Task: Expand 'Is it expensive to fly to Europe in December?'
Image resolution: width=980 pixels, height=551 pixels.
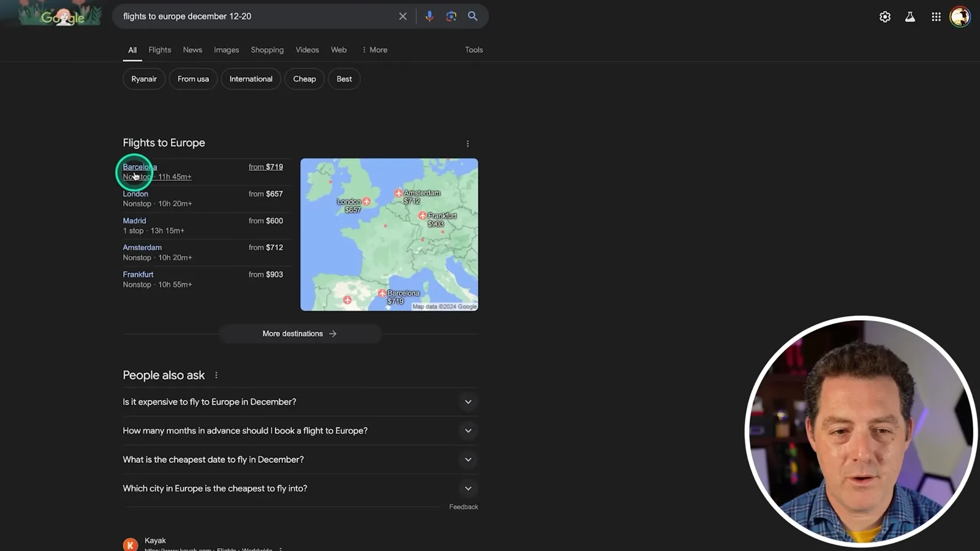Action: (x=300, y=402)
